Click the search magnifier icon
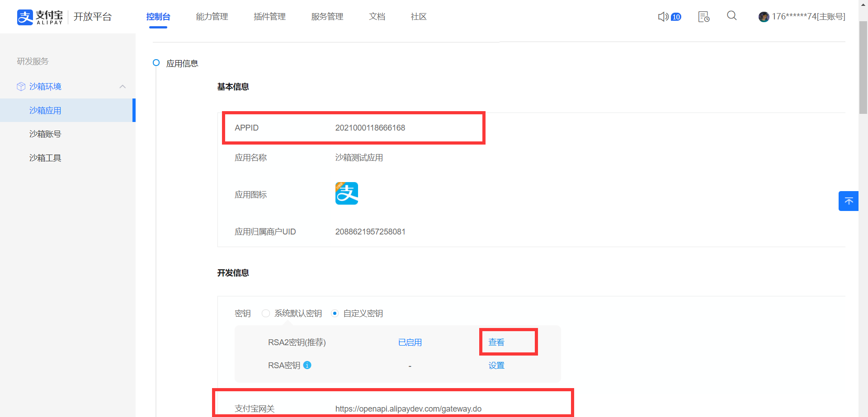This screenshot has width=868, height=417. pyautogui.click(x=732, y=16)
